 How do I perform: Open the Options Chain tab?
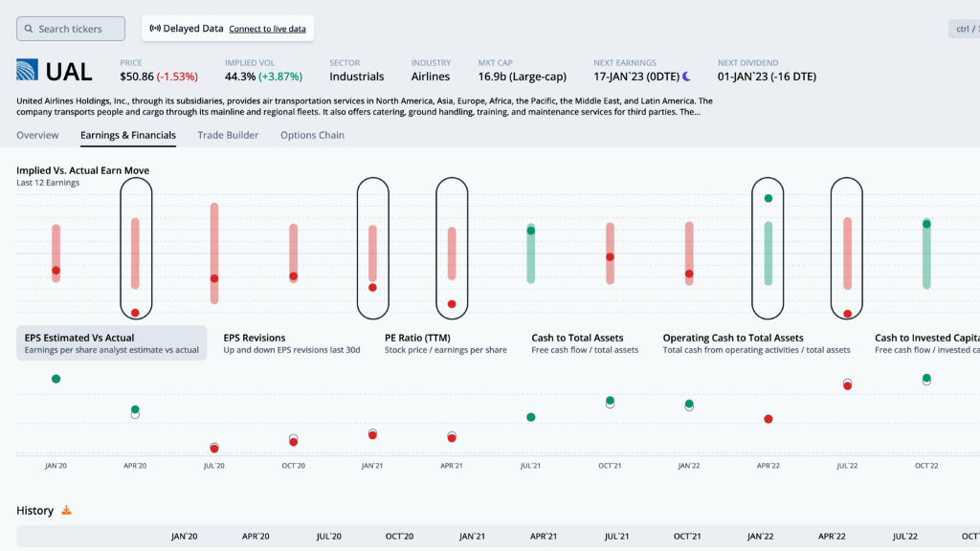(x=312, y=135)
